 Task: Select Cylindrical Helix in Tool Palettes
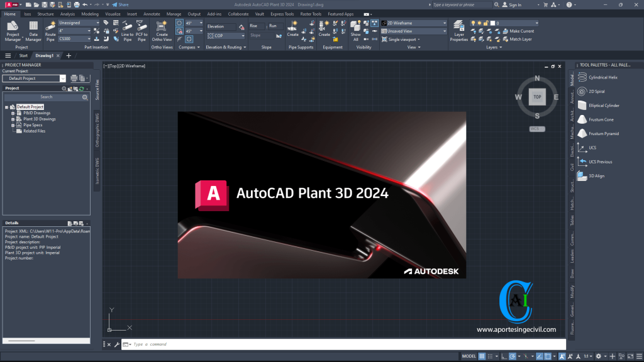click(x=602, y=77)
